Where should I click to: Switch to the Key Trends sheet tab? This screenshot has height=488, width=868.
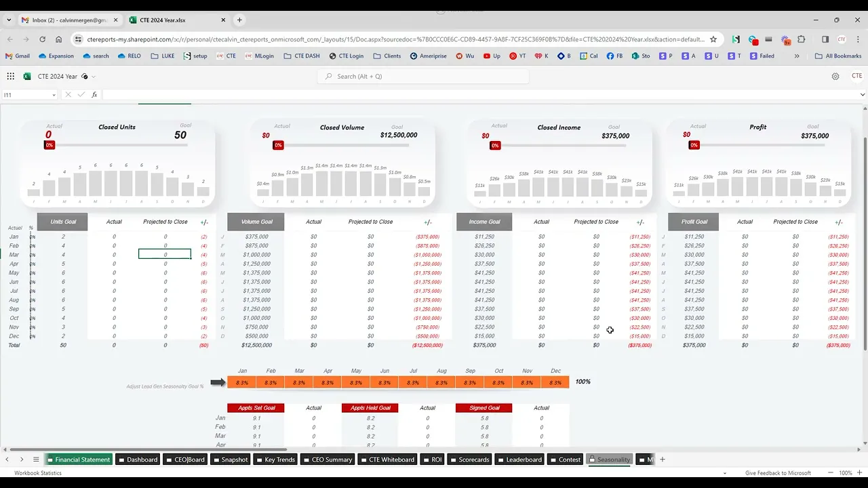pos(275,460)
